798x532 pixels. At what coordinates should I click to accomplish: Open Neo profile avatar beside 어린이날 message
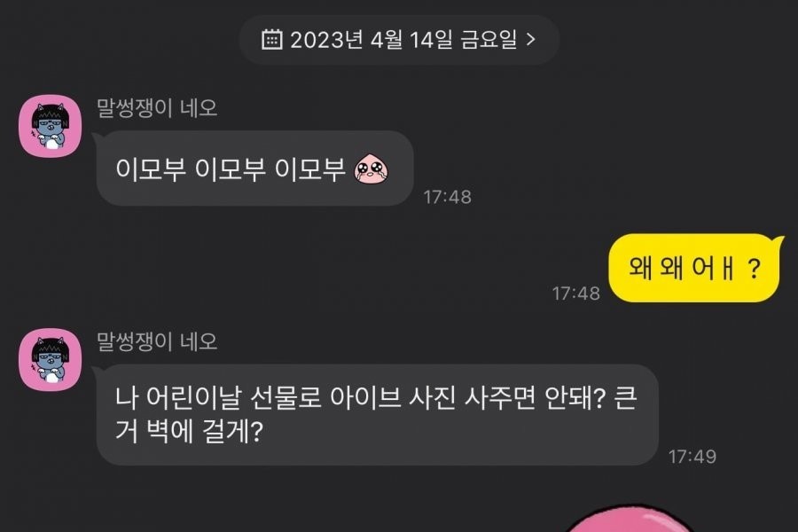pyautogui.click(x=50, y=359)
